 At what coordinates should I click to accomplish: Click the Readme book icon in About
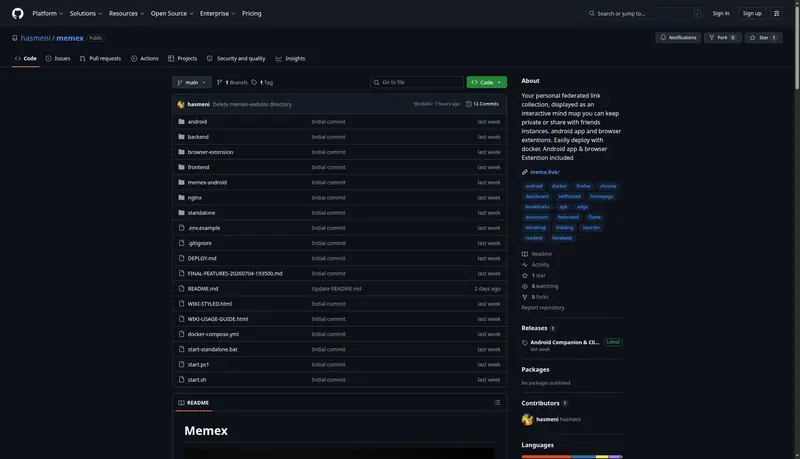coord(524,254)
